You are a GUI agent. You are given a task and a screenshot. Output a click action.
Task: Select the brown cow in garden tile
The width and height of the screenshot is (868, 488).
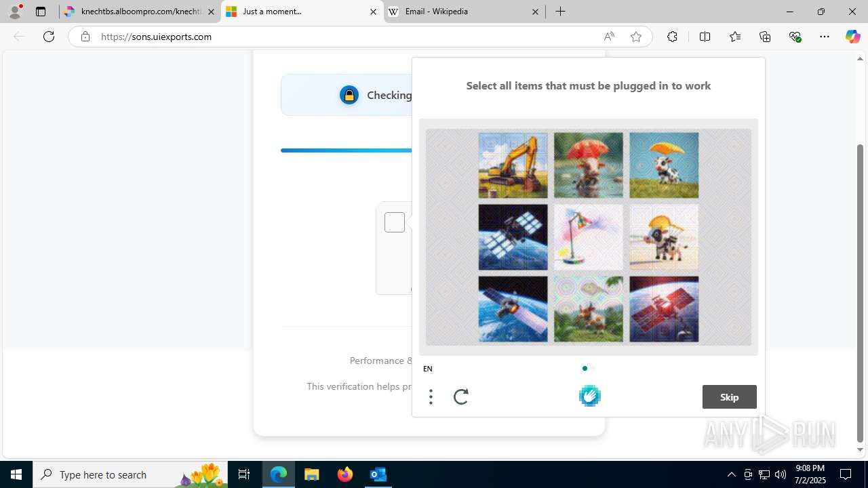[588, 309]
